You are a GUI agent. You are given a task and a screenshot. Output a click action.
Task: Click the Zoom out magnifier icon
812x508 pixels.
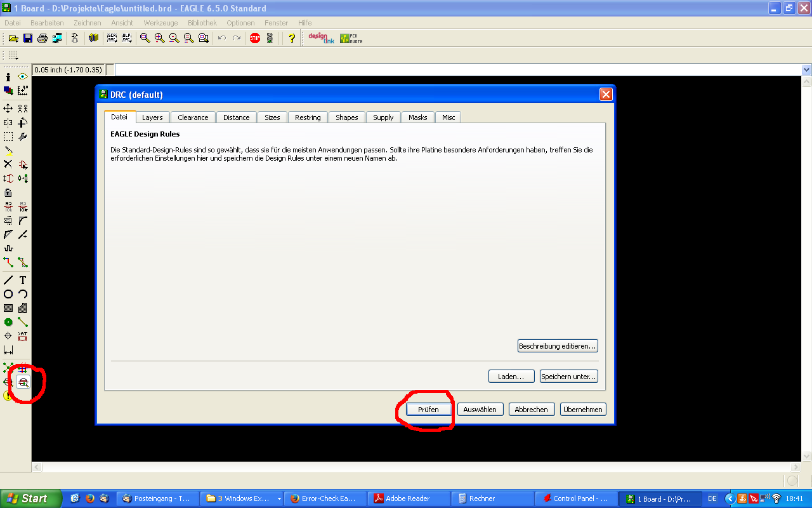click(x=174, y=38)
